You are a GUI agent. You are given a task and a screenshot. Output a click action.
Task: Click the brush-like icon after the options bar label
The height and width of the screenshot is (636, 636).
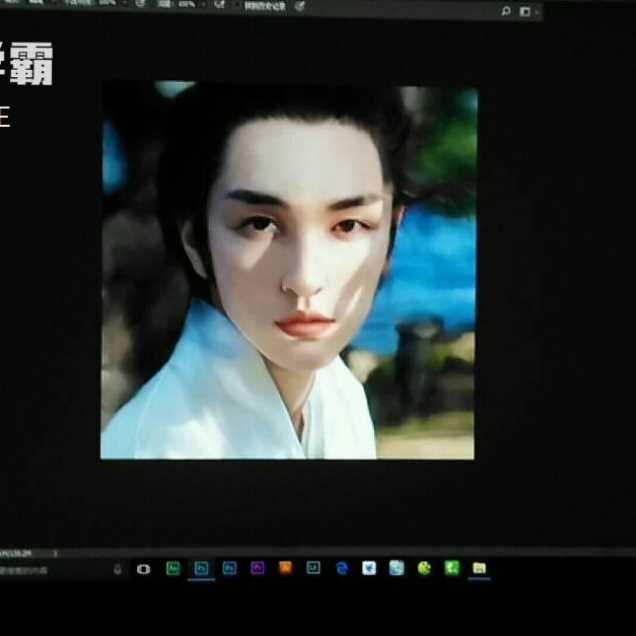[x=299, y=6]
